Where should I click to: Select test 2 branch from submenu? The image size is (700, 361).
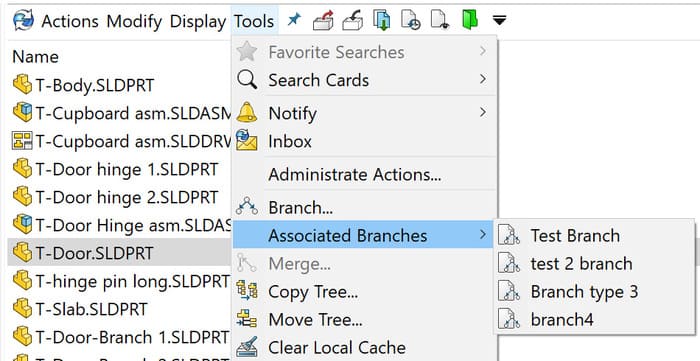[595, 264]
